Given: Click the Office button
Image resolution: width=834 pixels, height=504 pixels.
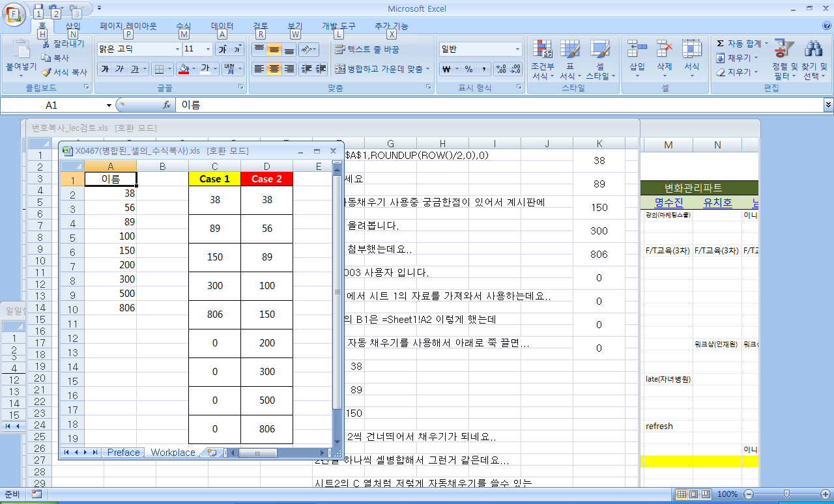Looking at the screenshot, I should click(14, 13).
